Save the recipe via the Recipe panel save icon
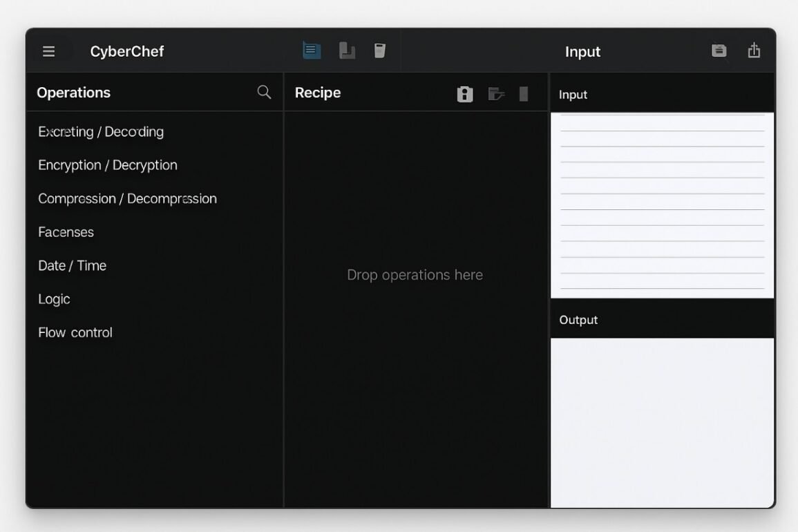 [x=464, y=93]
